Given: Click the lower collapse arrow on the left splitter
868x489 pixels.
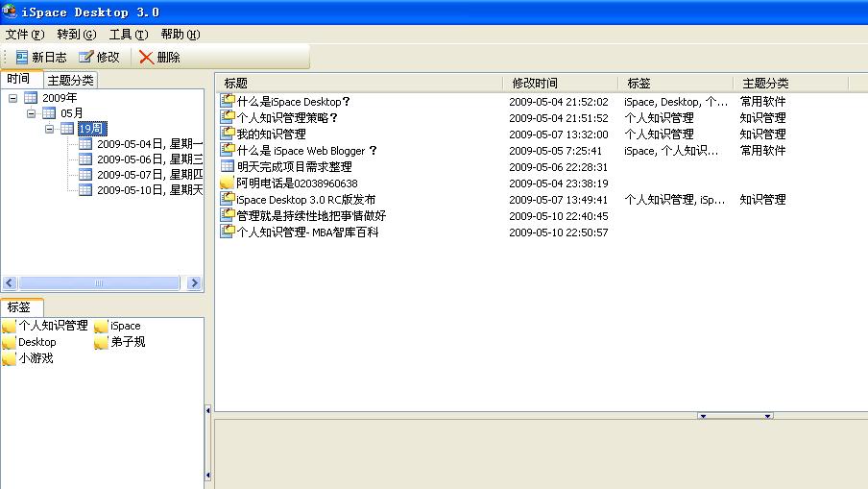Looking at the screenshot, I should tap(208, 476).
